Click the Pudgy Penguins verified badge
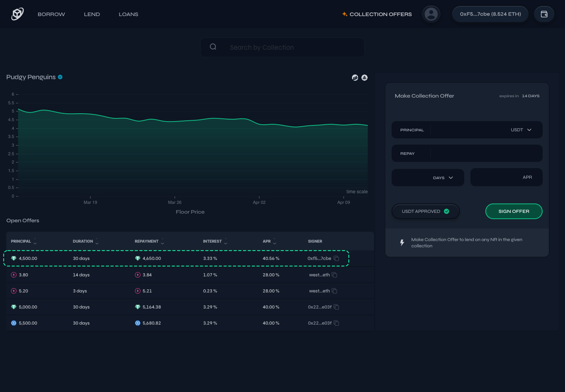 pyautogui.click(x=60, y=77)
